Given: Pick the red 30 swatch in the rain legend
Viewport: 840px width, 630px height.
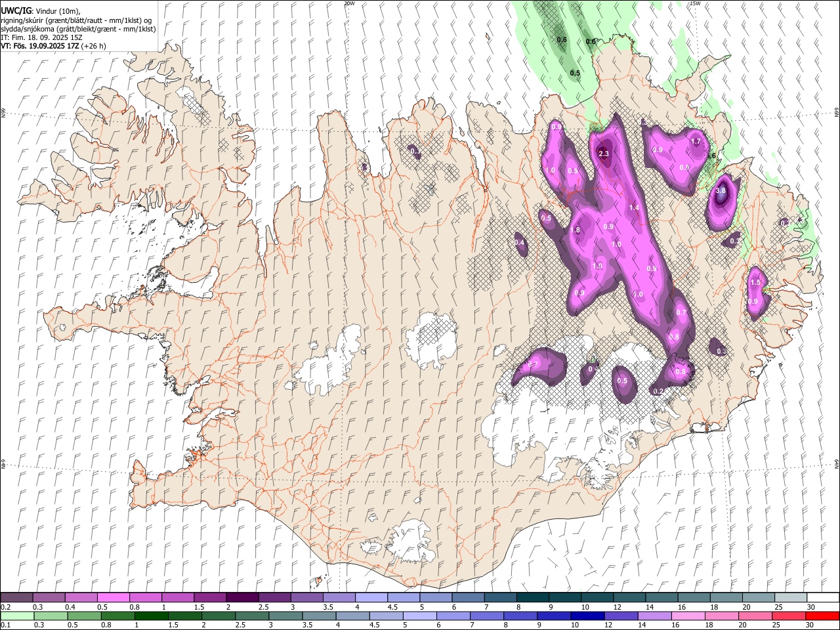Looking at the screenshot, I should (x=822, y=616).
